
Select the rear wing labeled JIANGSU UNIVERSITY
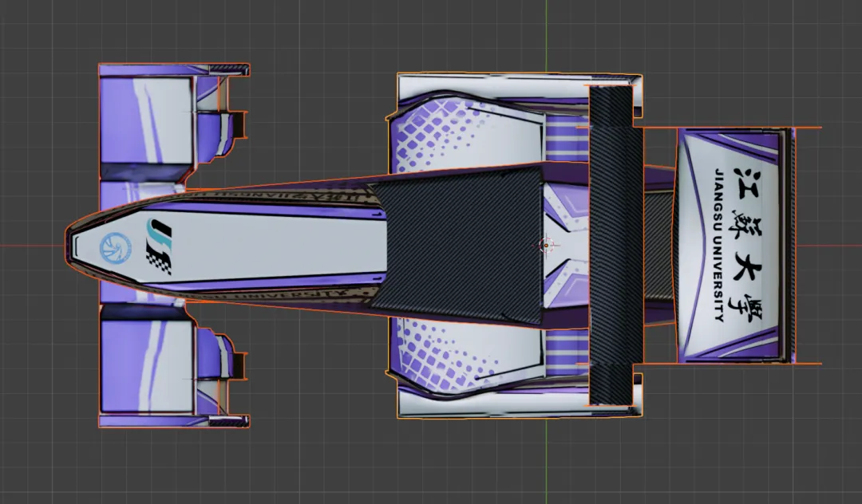pos(736,246)
